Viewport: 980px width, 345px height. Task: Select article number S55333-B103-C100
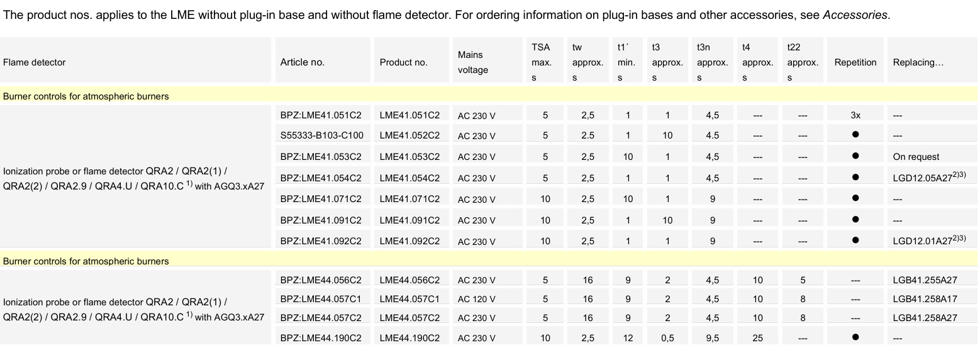pyautogui.click(x=322, y=135)
